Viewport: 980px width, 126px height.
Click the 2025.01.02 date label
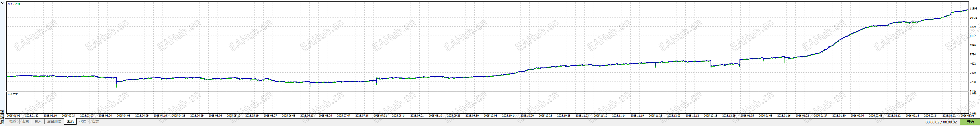13,116
